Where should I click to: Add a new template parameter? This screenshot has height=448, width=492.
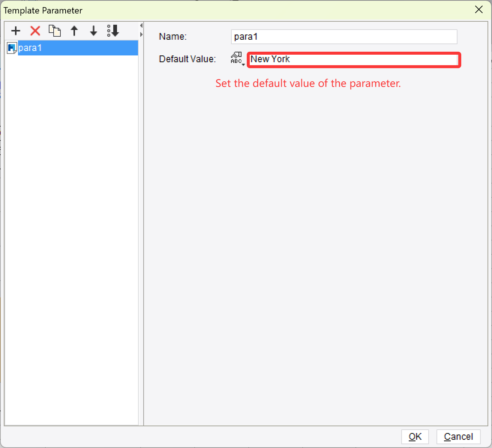(x=15, y=31)
